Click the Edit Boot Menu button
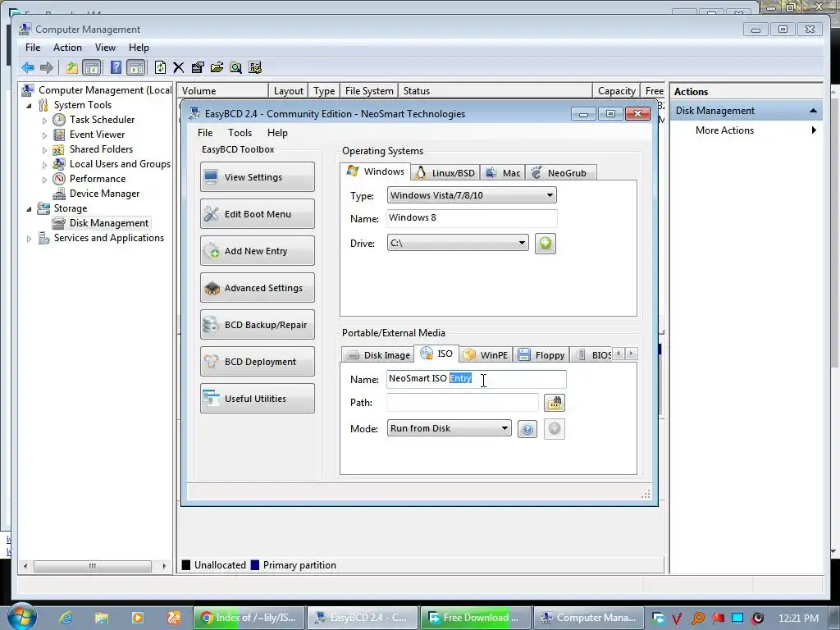Screen dimensions: 840x630 click(257, 214)
